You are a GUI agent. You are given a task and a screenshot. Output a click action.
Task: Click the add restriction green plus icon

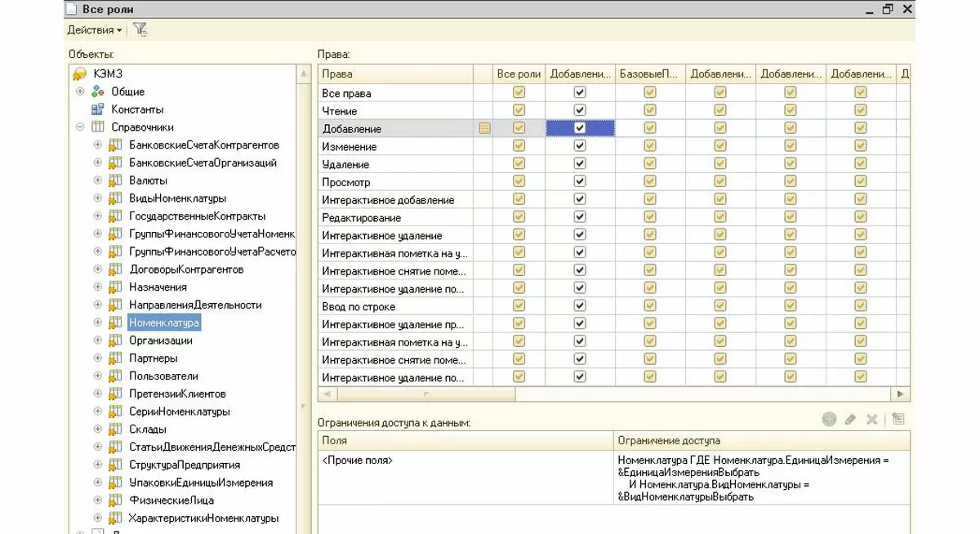pyautogui.click(x=829, y=419)
